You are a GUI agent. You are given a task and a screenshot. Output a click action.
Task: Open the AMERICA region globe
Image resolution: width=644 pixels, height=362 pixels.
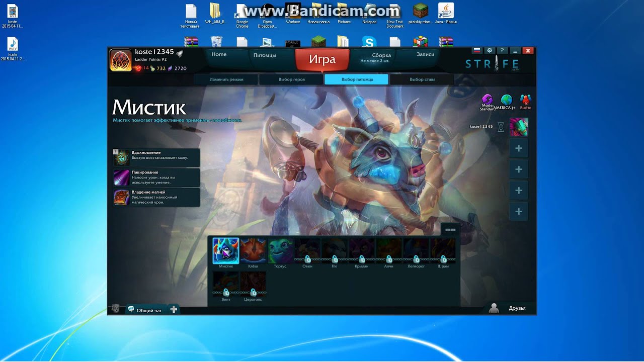click(507, 100)
